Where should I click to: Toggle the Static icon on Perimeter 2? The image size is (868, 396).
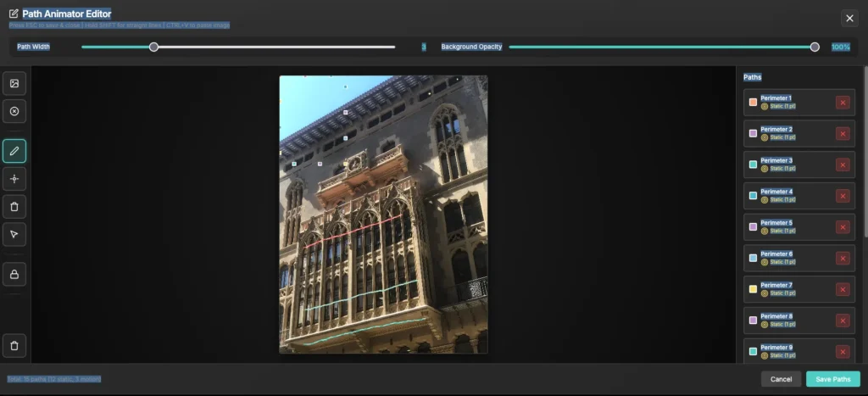pos(765,137)
